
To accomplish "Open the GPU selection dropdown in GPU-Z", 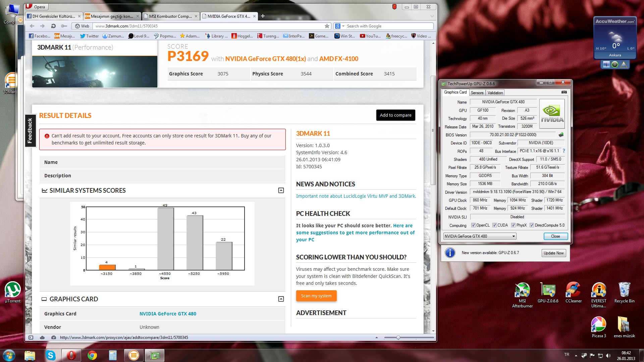I will (x=480, y=236).
